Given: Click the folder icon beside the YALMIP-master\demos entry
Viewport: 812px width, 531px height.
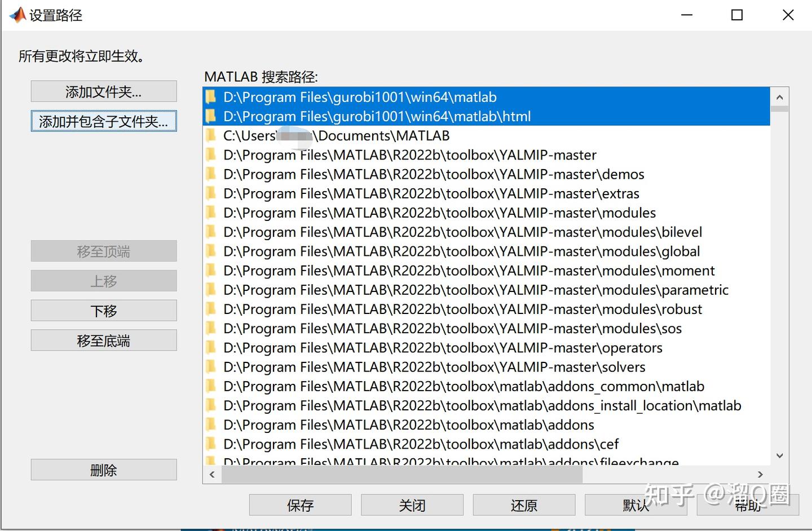Looking at the screenshot, I should (x=210, y=174).
